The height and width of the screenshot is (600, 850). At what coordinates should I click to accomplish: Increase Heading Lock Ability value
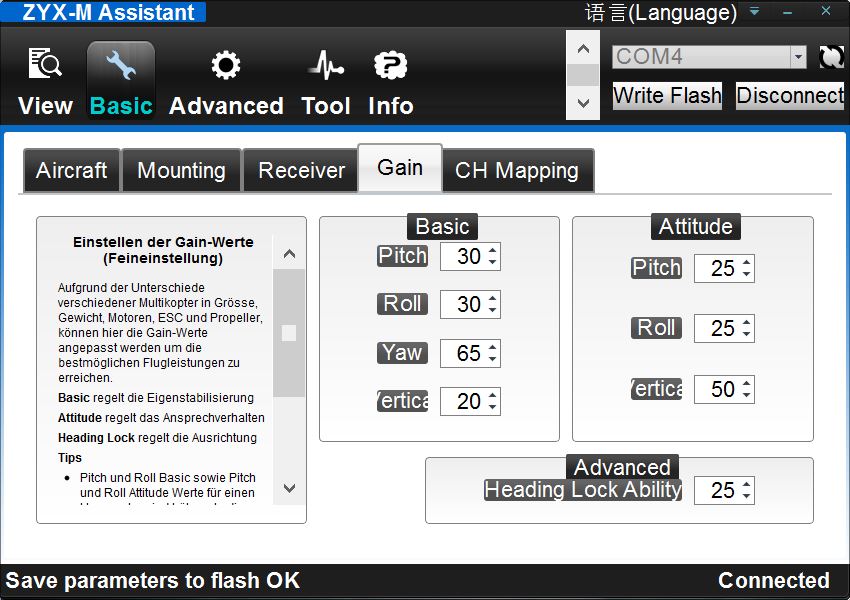point(746,485)
